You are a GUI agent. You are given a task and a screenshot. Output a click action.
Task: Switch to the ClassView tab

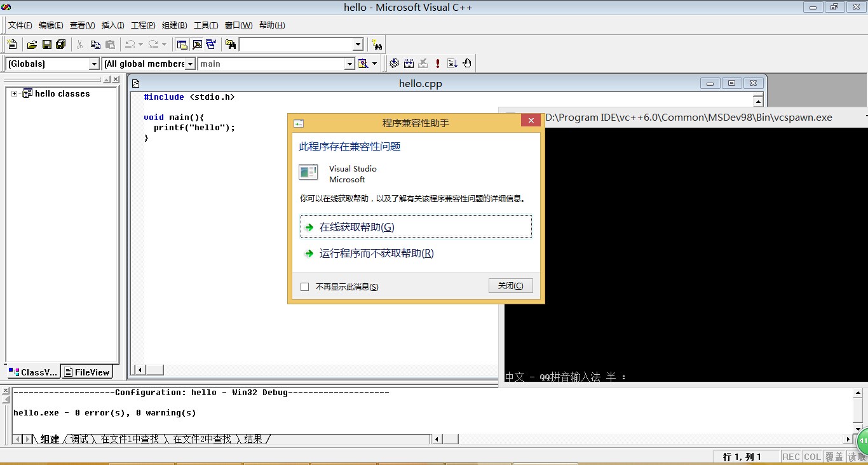point(33,372)
